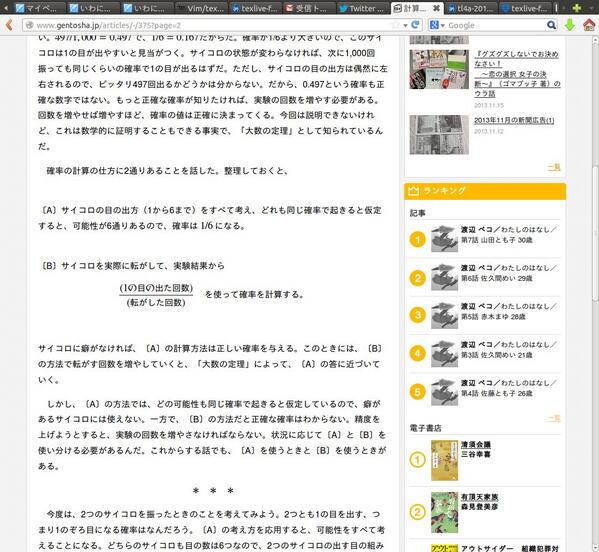Bookmark this page with the star icon

[395, 25]
